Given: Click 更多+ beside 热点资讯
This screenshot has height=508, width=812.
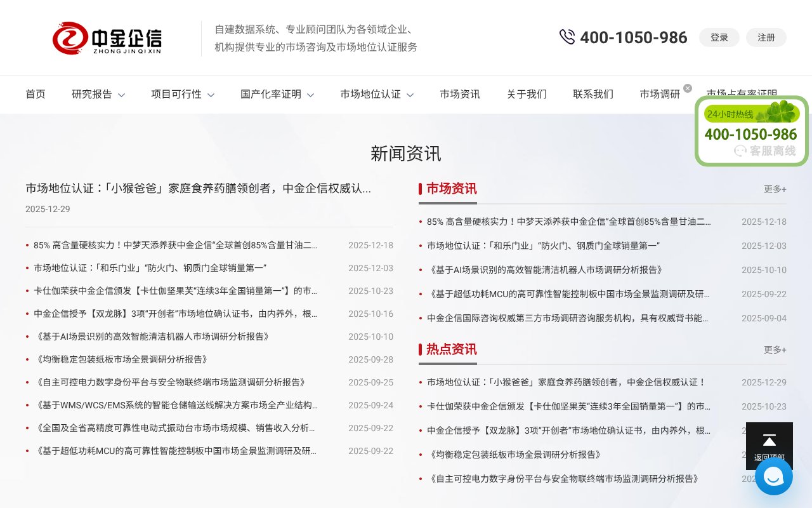Looking at the screenshot, I should pyautogui.click(x=775, y=349).
